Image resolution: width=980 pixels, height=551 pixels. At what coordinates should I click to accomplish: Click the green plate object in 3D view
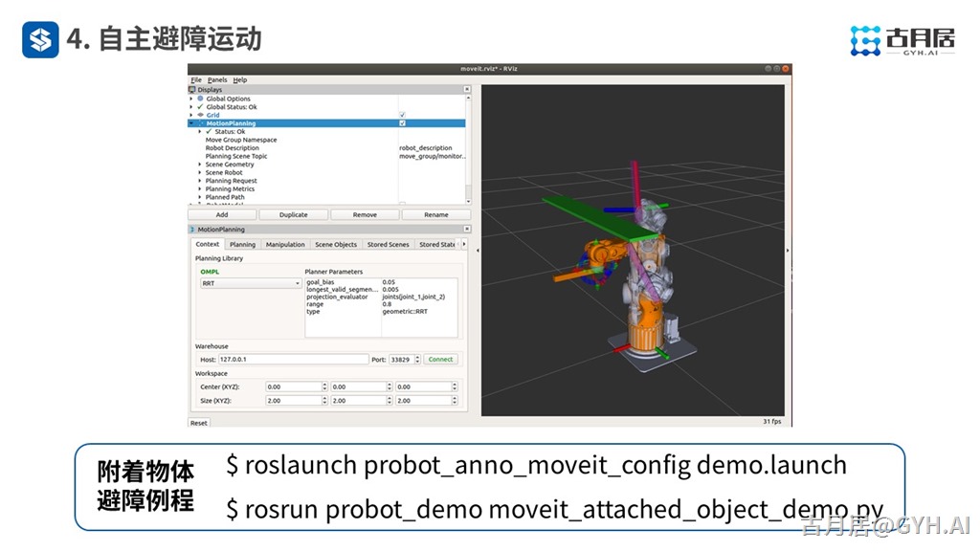click(x=600, y=217)
